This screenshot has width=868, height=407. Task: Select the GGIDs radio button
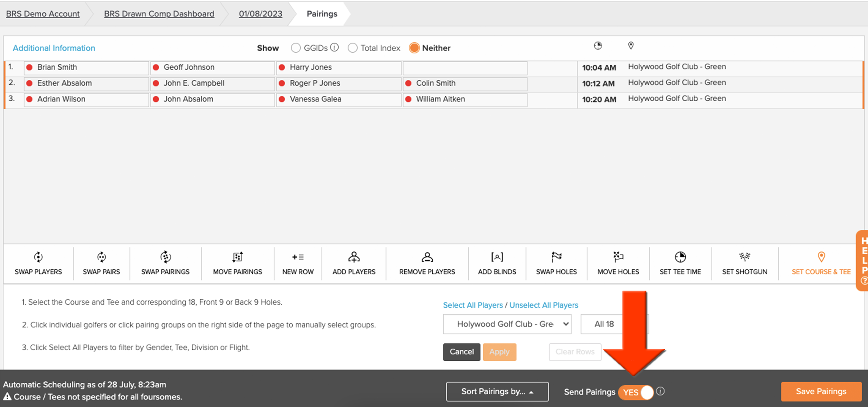click(296, 48)
